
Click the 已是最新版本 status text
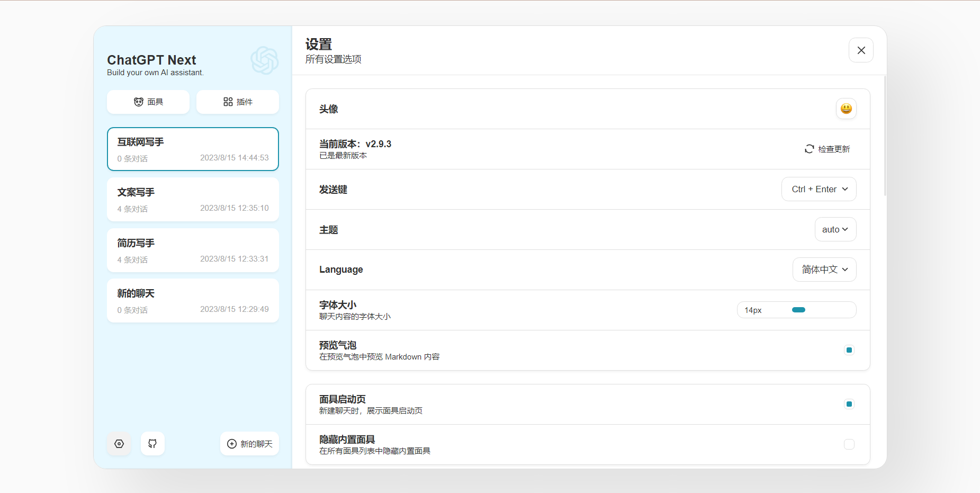pyautogui.click(x=343, y=156)
